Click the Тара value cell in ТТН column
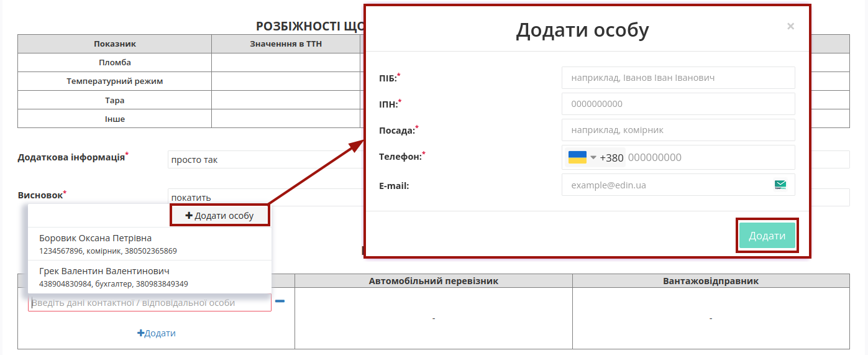 (286, 100)
